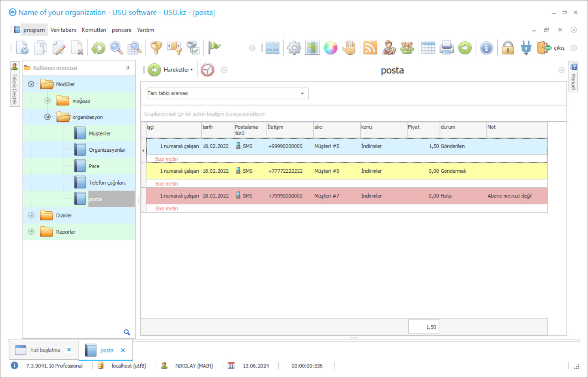
Task: Click the round options arrow next to clock icon
Action: point(224,70)
